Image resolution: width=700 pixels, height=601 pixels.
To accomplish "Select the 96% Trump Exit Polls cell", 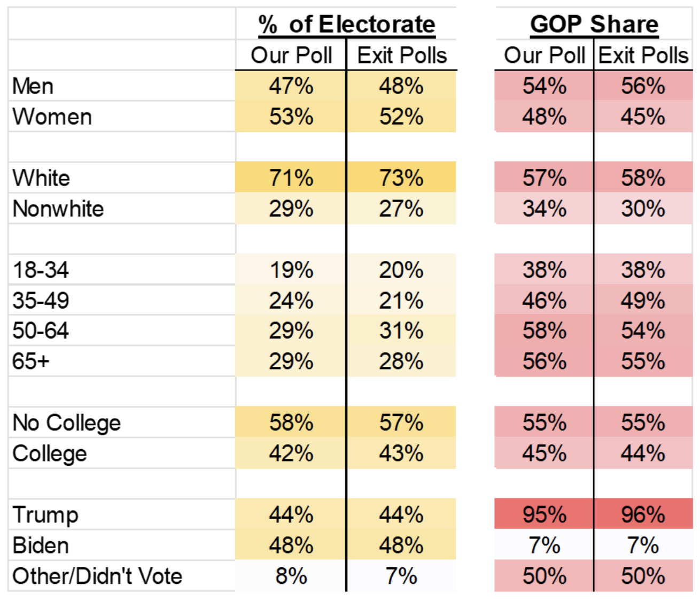I will tap(643, 514).
